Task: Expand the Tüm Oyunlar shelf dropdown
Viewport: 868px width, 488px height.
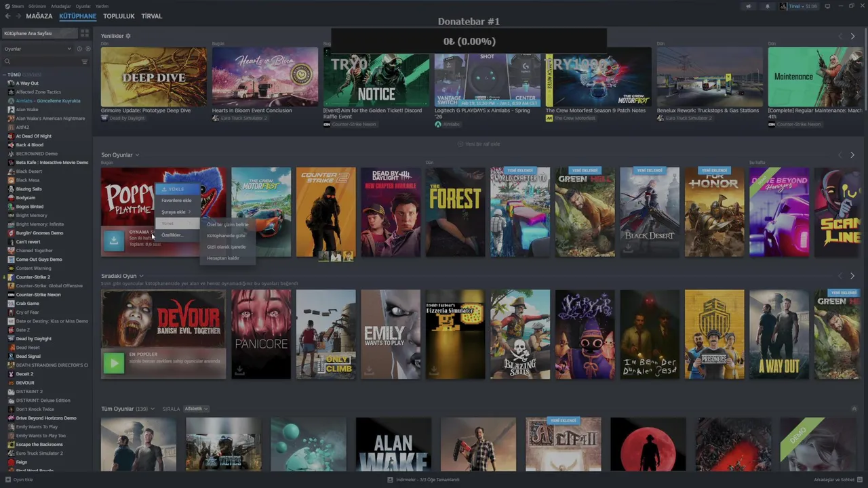Action: 153,409
